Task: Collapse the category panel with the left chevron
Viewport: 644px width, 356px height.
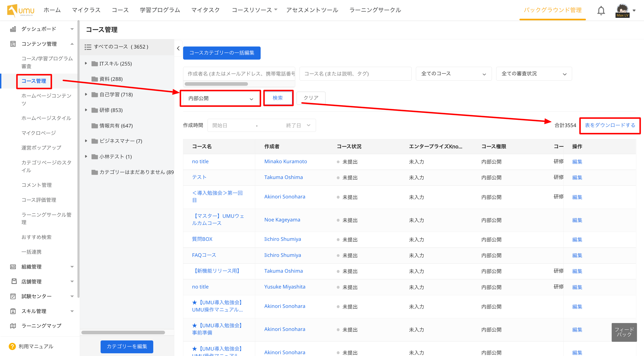Action: point(178,48)
